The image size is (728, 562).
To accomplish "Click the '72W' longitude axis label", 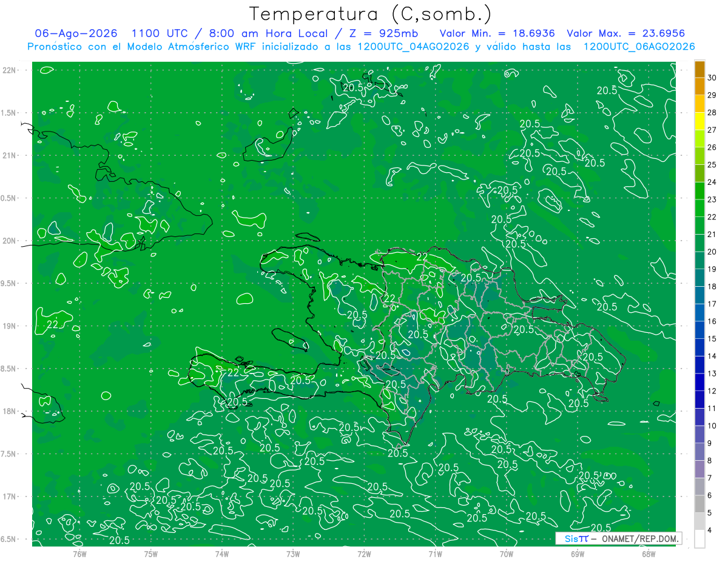I will pos(364,553).
